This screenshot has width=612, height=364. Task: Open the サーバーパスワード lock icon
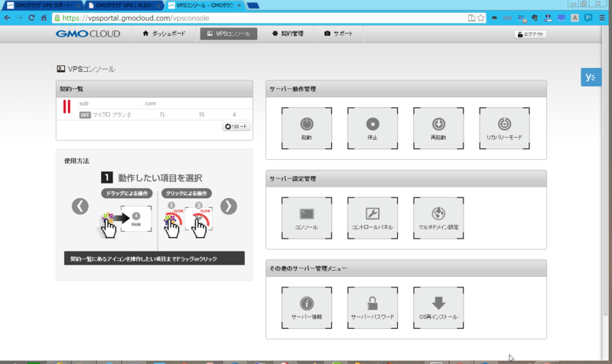(373, 308)
